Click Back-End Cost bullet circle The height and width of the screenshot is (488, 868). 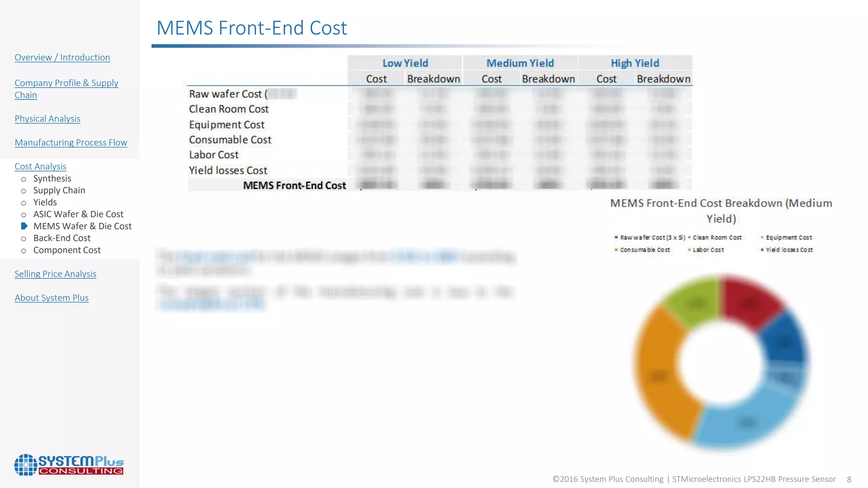click(24, 239)
